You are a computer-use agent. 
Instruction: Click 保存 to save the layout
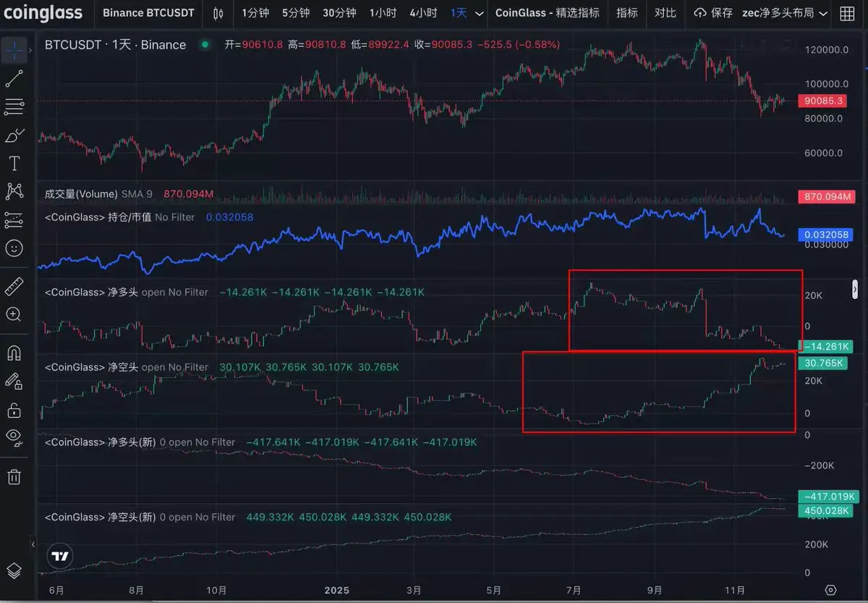pos(721,13)
